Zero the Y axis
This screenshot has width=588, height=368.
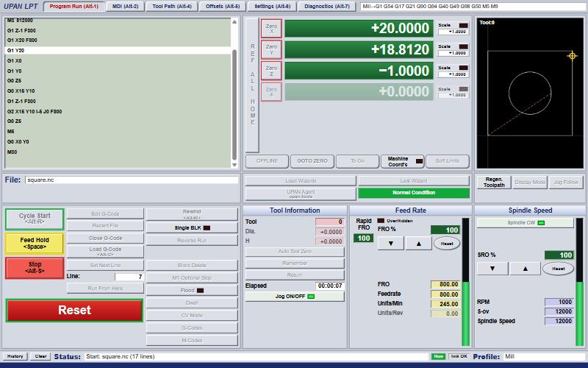tap(271, 49)
